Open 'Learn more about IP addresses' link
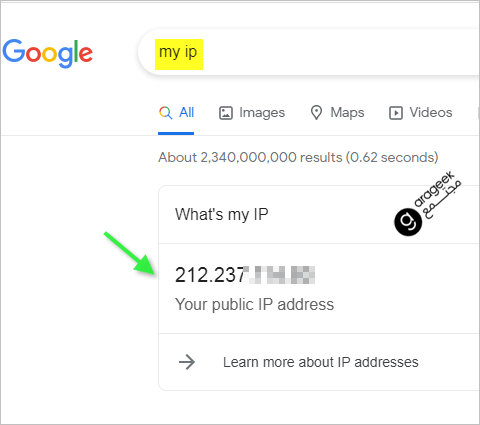480x425 pixels. [321, 362]
